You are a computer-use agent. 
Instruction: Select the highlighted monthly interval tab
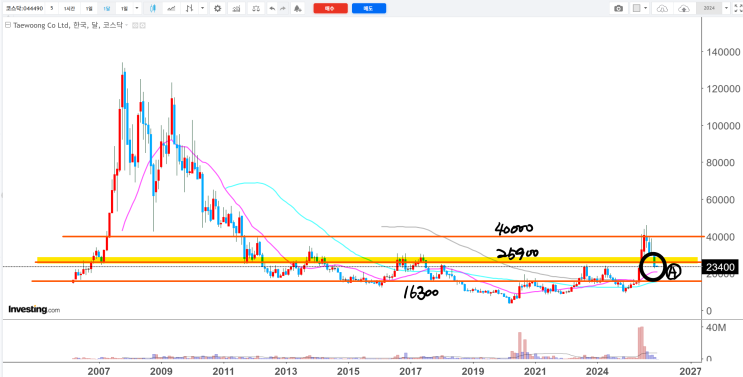[107, 9]
